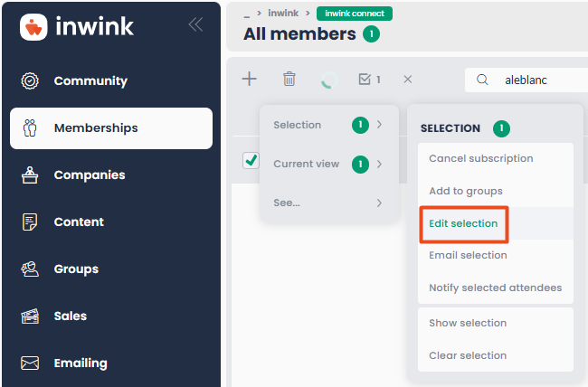This screenshot has width=588, height=387.
Task: Open Community in the sidebar
Action: [x=90, y=81]
